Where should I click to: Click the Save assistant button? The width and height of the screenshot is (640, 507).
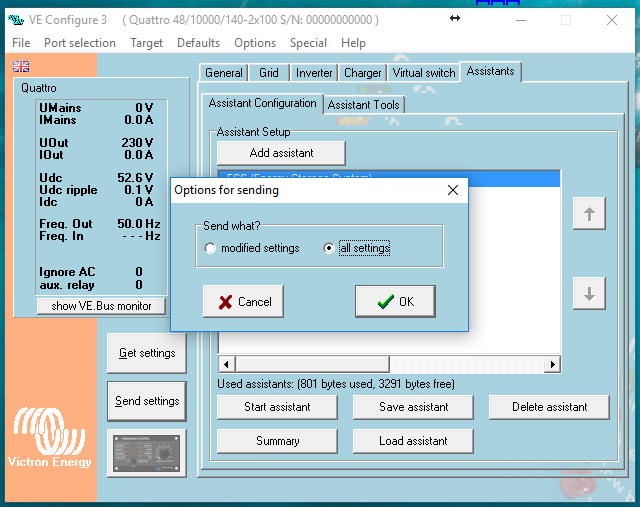(413, 407)
